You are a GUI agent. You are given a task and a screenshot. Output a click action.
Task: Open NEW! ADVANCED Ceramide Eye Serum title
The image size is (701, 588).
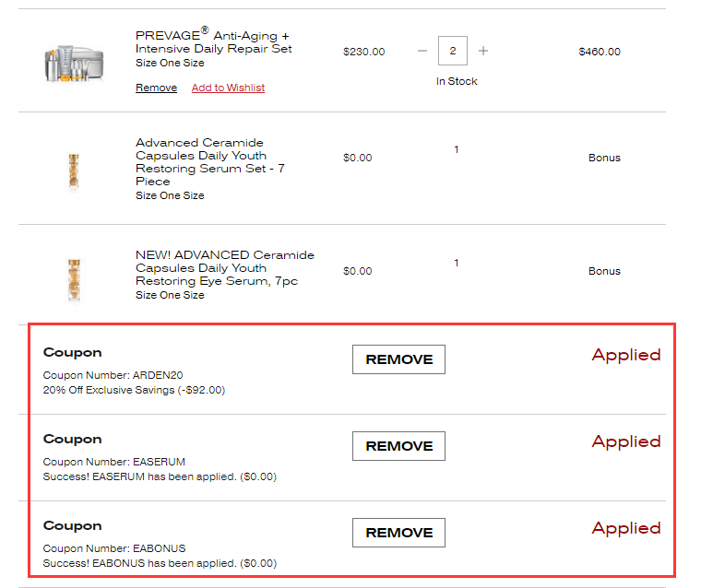pos(224,267)
